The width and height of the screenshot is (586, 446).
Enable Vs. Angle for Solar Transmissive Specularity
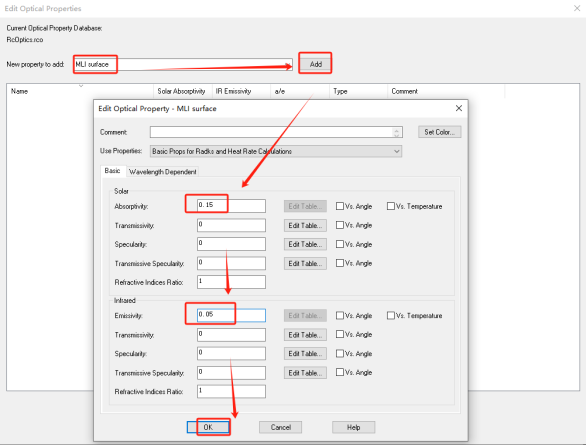tap(340, 263)
